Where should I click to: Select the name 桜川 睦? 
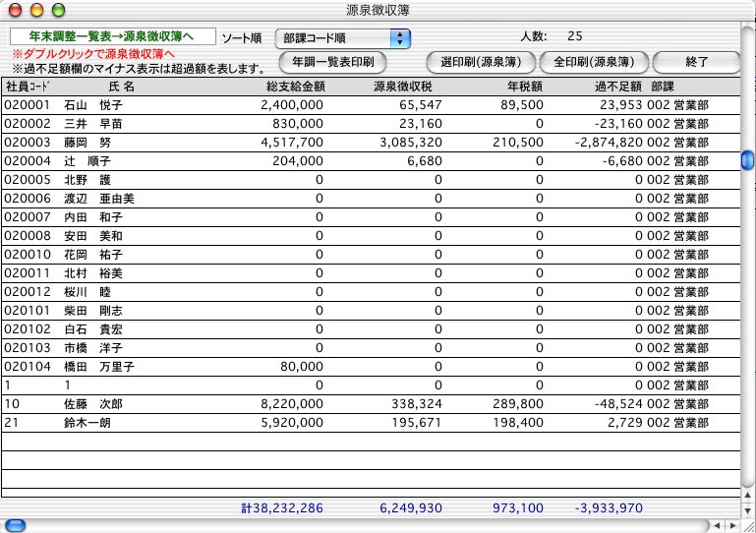(x=87, y=292)
